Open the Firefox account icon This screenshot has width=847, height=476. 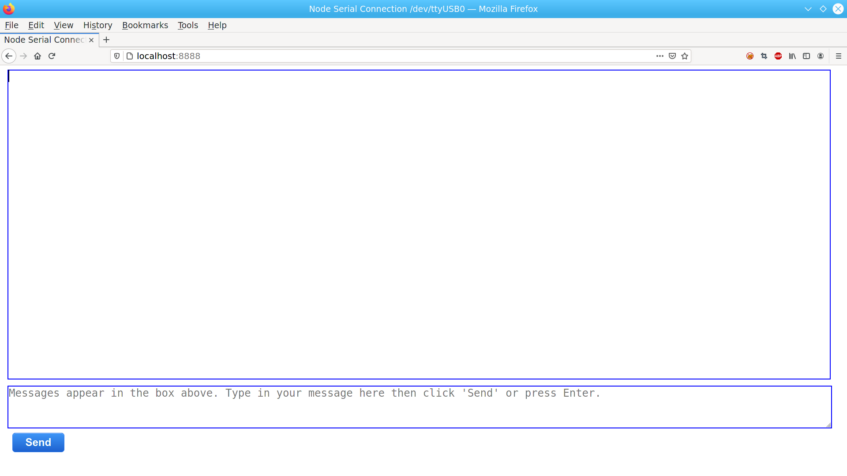coord(820,56)
